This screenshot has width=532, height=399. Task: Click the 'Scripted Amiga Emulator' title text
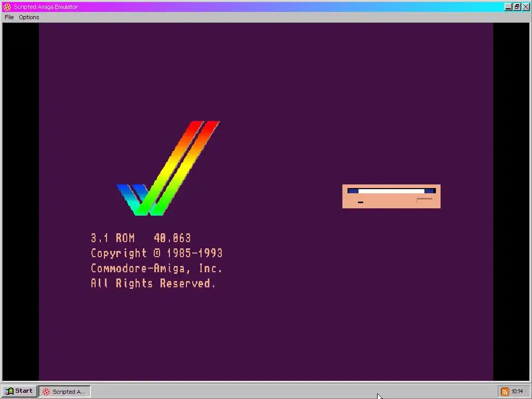46,7
